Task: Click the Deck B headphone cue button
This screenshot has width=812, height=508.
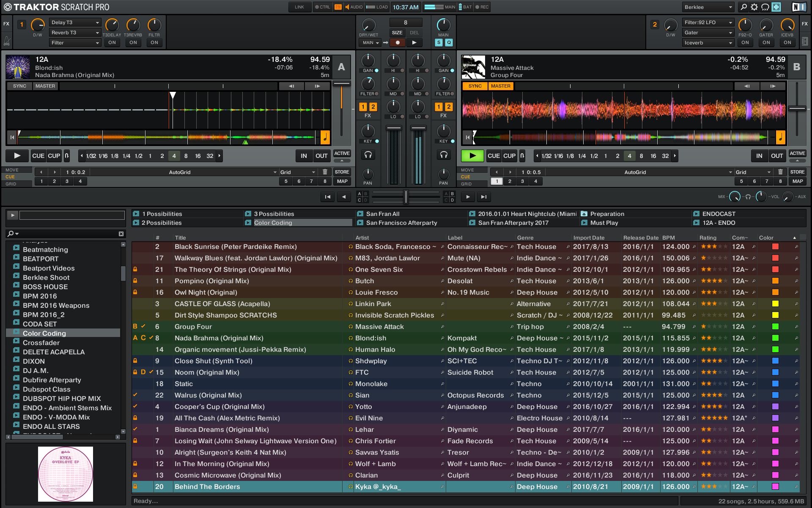Action: [x=444, y=155]
